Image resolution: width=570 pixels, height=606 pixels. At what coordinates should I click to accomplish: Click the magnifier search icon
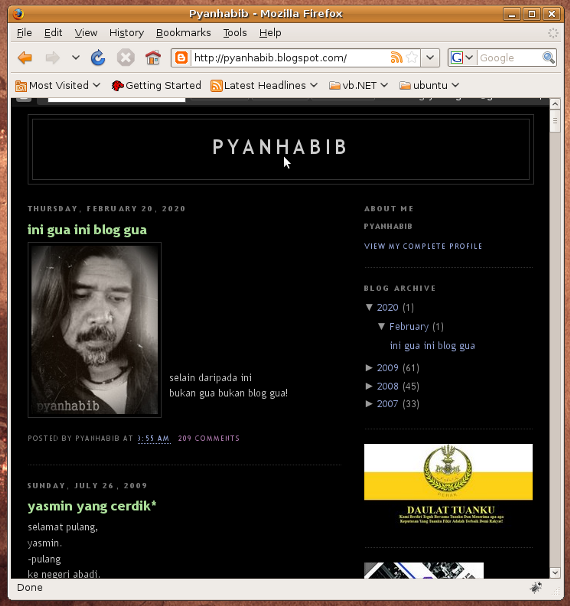(x=548, y=58)
